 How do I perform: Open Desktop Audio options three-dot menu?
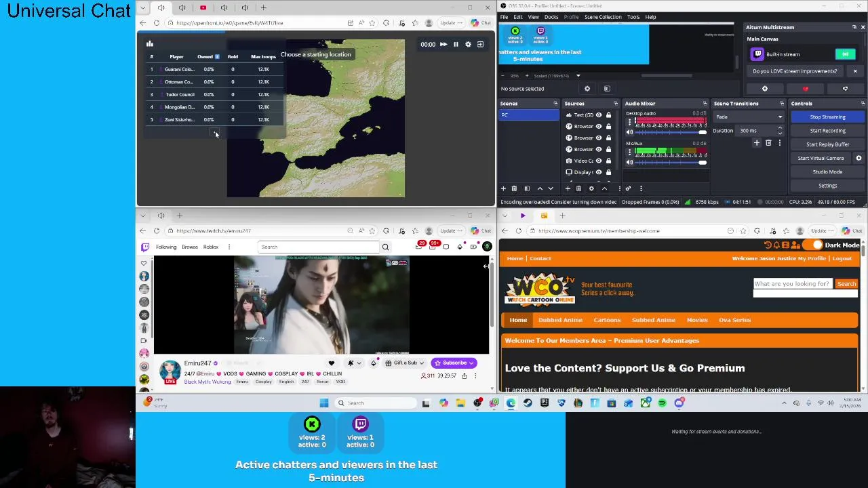(x=629, y=122)
